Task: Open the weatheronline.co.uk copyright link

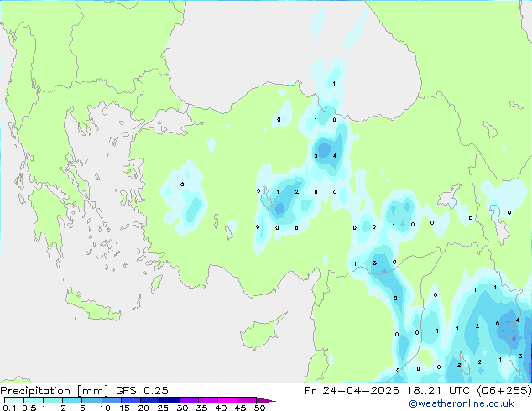Action: click(461, 403)
